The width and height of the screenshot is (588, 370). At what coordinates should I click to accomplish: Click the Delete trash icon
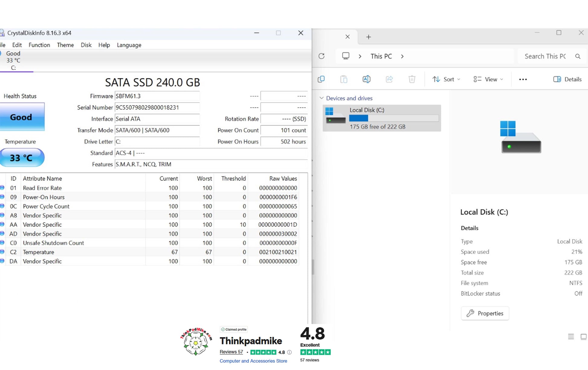[x=412, y=79]
